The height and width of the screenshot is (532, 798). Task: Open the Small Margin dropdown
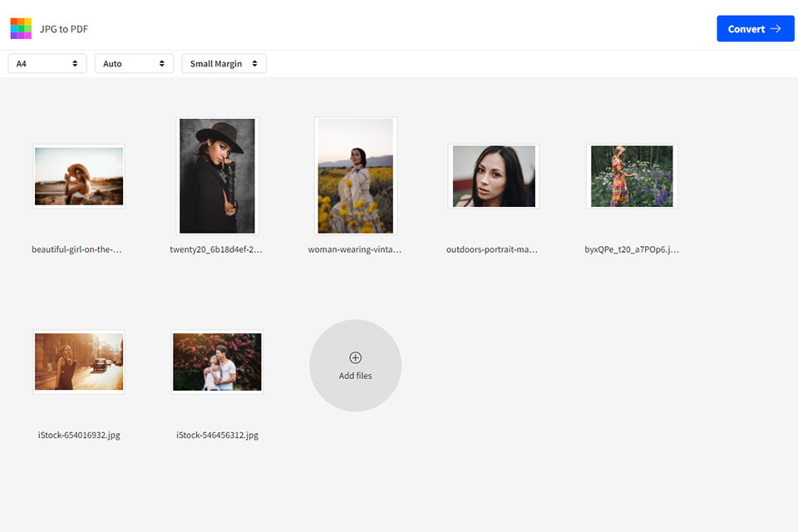(224, 64)
